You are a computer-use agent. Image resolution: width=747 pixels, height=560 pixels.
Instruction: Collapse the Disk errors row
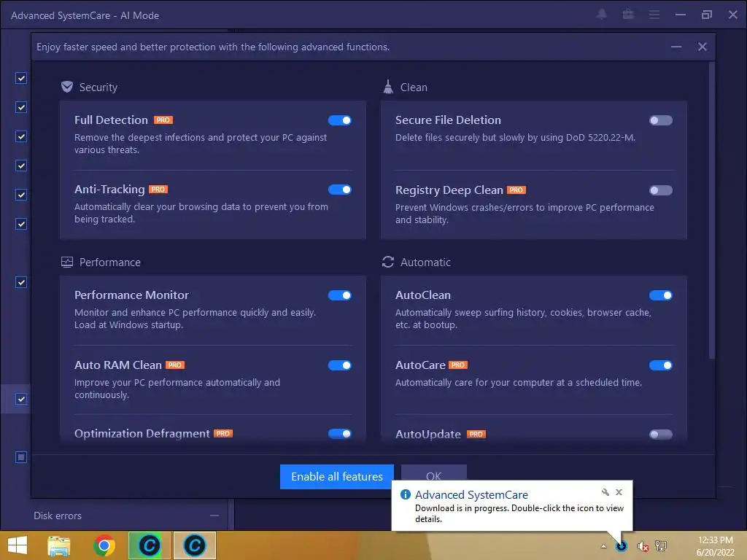tap(214, 516)
